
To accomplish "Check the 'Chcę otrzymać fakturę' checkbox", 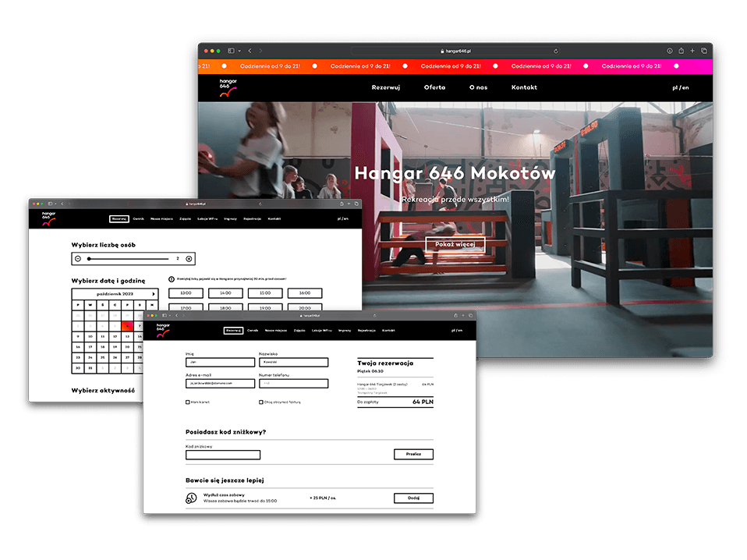I will pos(261,402).
